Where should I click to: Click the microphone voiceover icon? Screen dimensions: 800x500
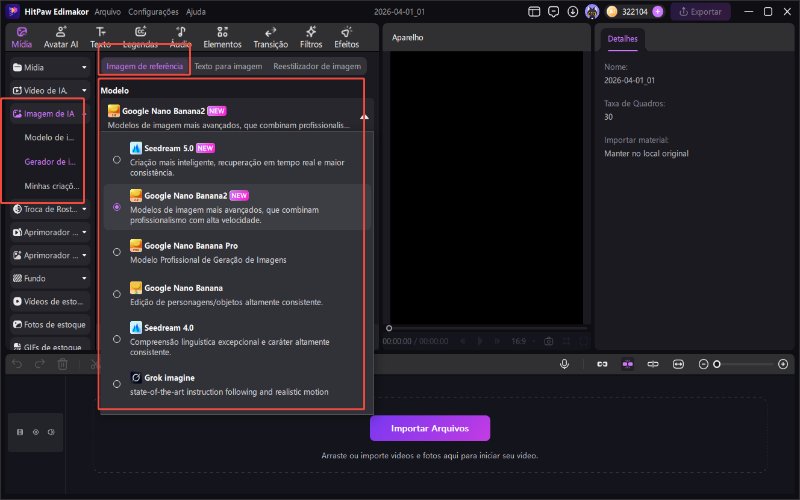coord(564,364)
